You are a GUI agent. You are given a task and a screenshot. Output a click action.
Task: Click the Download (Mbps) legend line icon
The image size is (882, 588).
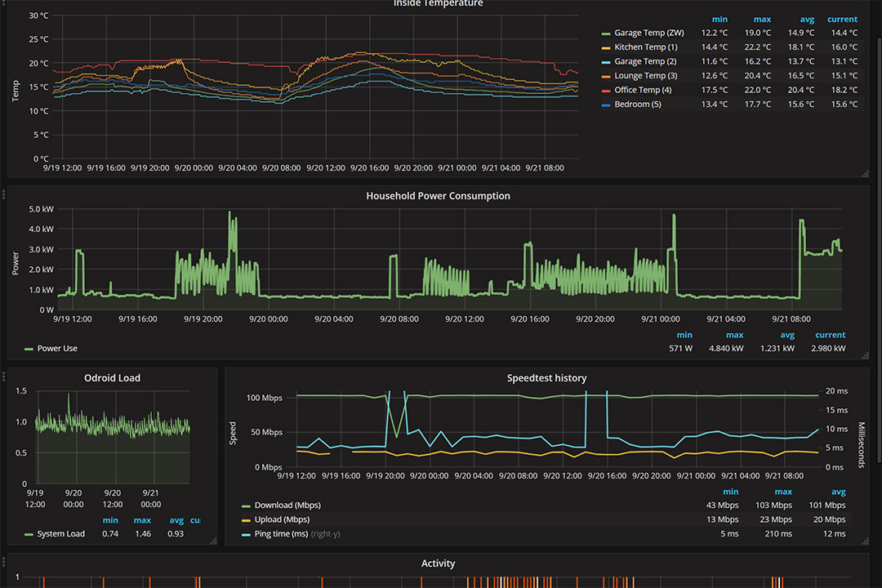pos(247,506)
